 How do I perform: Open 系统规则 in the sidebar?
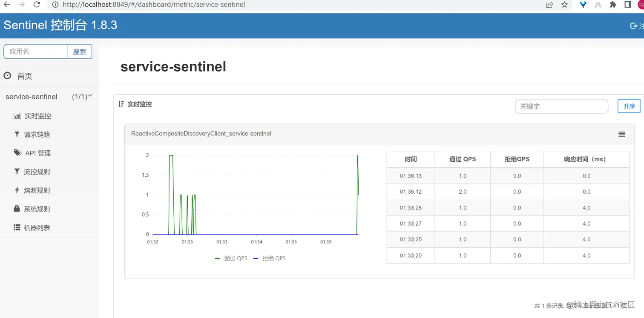pos(37,209)
